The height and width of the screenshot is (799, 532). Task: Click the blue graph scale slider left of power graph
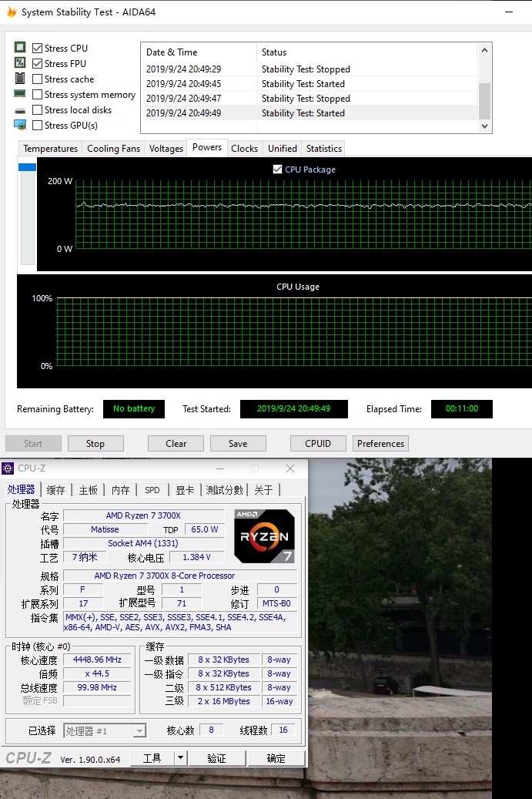click(27, 167)
